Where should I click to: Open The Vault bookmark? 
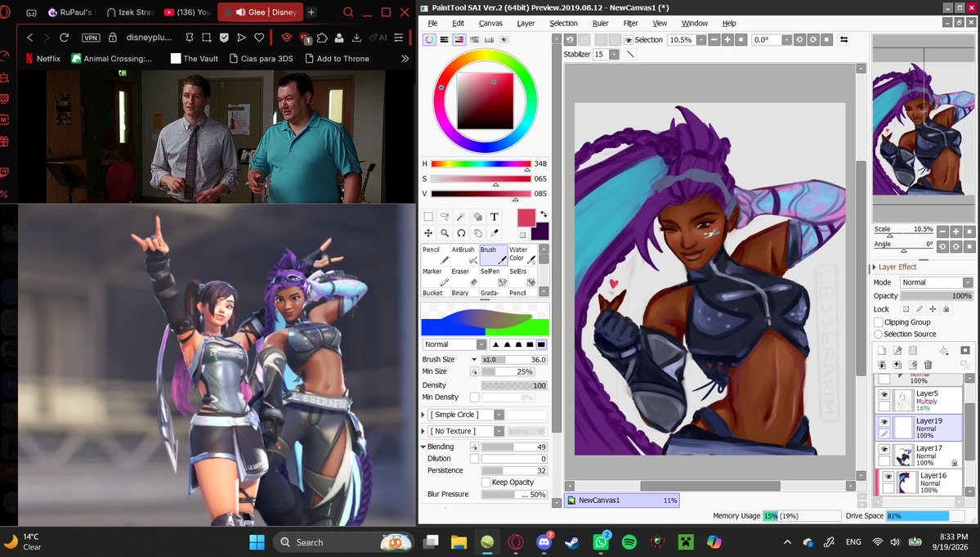pyautogui.click(x=195, y=58)
